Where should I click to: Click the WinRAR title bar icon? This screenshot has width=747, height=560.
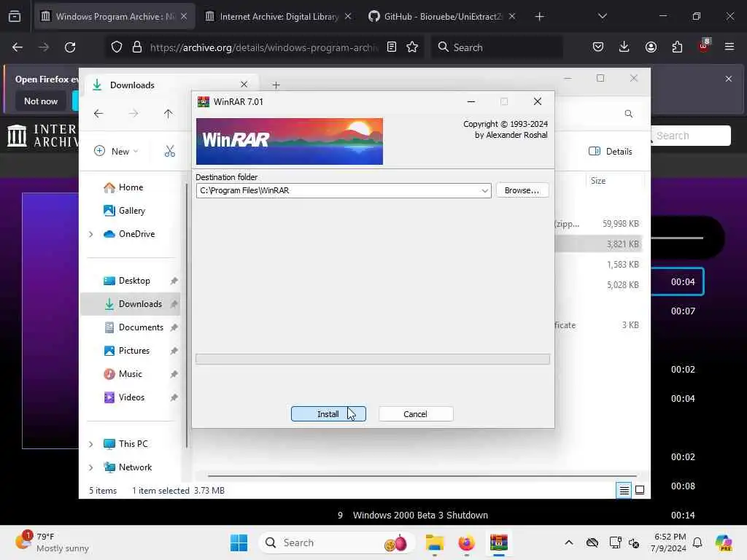coord(204,101)
